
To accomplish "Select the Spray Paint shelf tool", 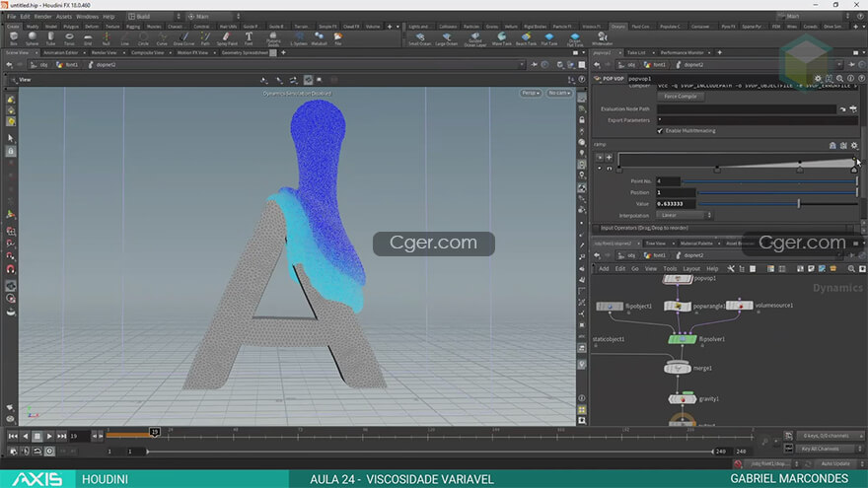I will click(x=227, y=38).
